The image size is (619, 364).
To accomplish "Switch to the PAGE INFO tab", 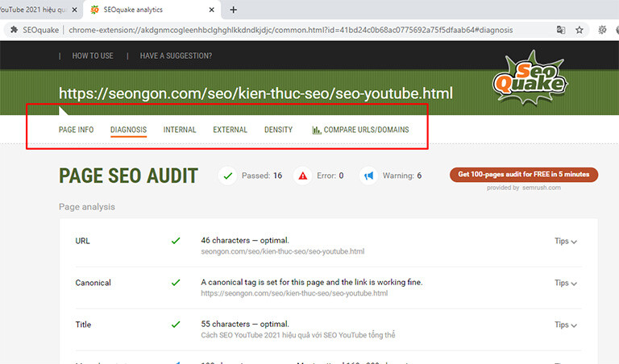I will click(77, 130).
